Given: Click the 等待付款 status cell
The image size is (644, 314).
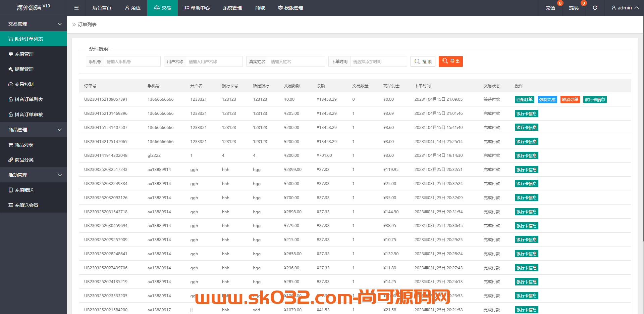Looking at the screenshot, I should [492, 99].
